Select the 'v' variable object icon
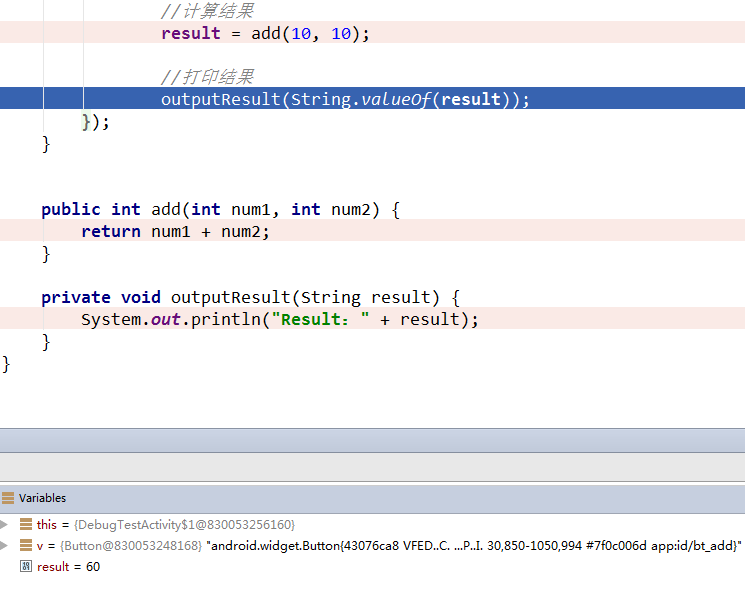 click(26, 545)
